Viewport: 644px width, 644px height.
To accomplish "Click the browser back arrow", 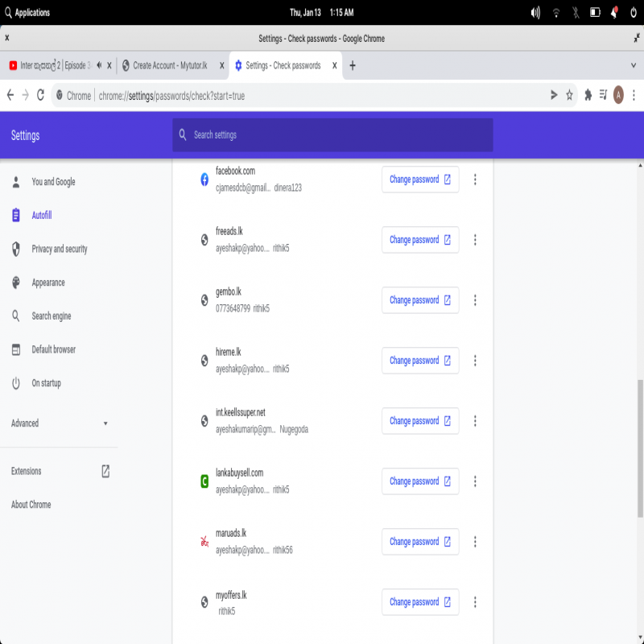I will (10, 95).
